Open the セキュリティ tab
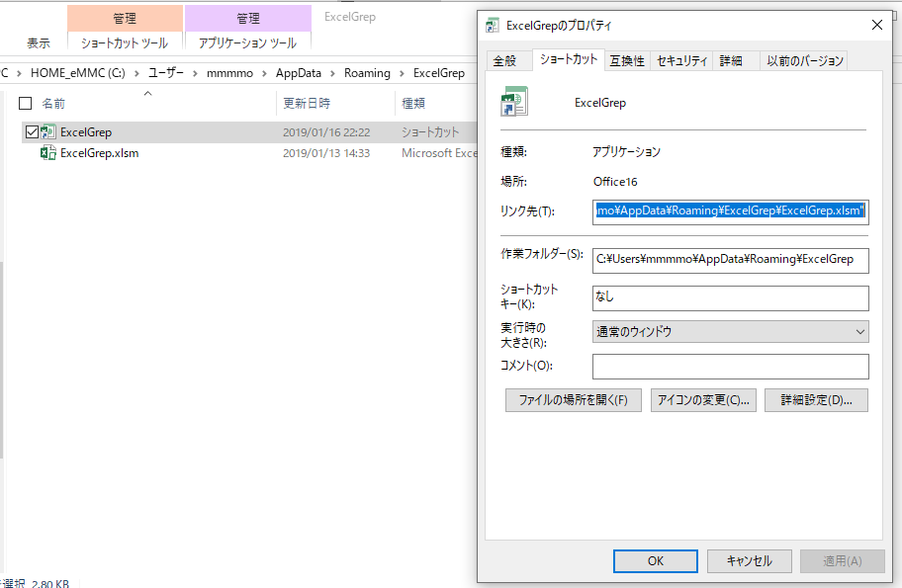 click(681, 61)
